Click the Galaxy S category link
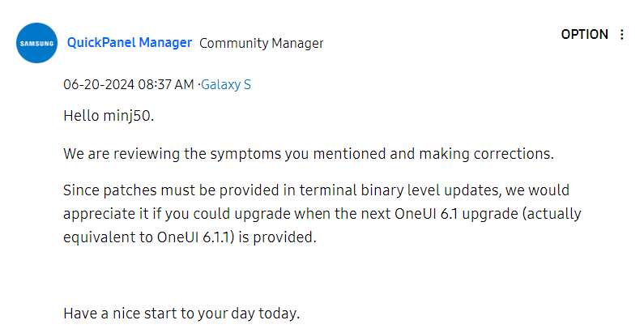The width and height of the screenshot is (644, 333). [x=226, y=84]
